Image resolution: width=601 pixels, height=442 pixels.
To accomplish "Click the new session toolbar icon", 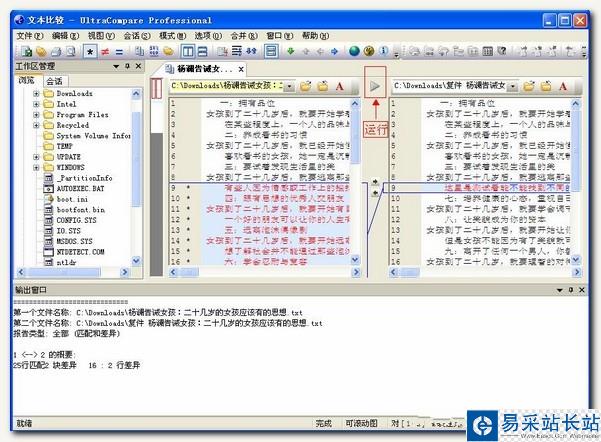I will tap(26, 51).
